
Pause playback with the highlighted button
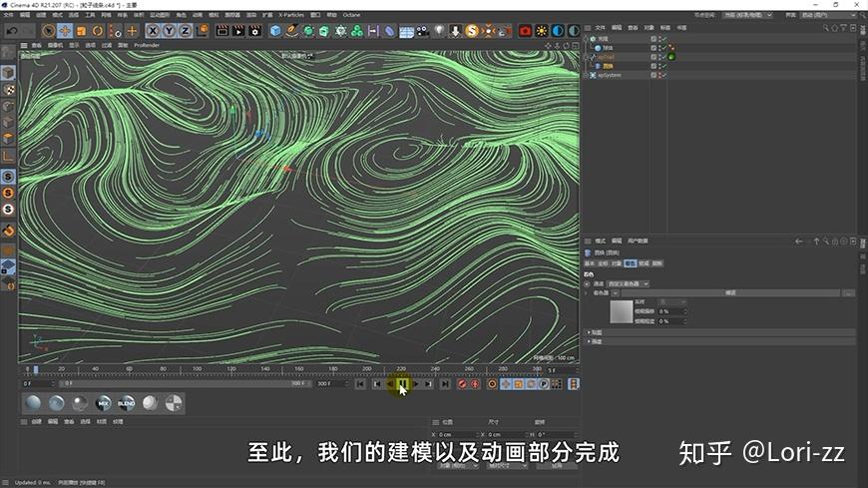(402, 384)
